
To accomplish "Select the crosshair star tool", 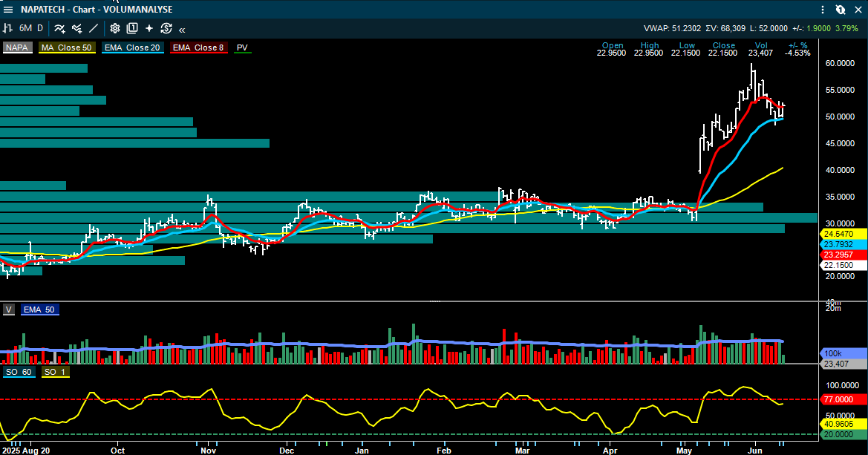I will pos(149,28).
